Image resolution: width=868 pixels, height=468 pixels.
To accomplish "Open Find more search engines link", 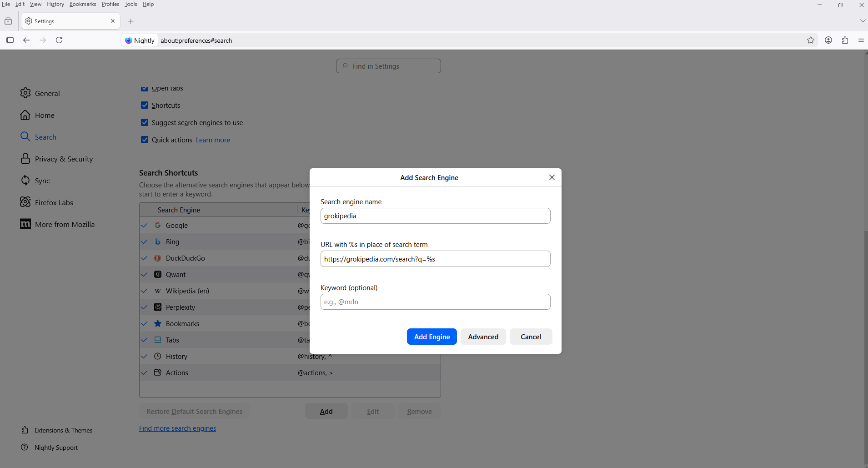I will tap(177, 428).
